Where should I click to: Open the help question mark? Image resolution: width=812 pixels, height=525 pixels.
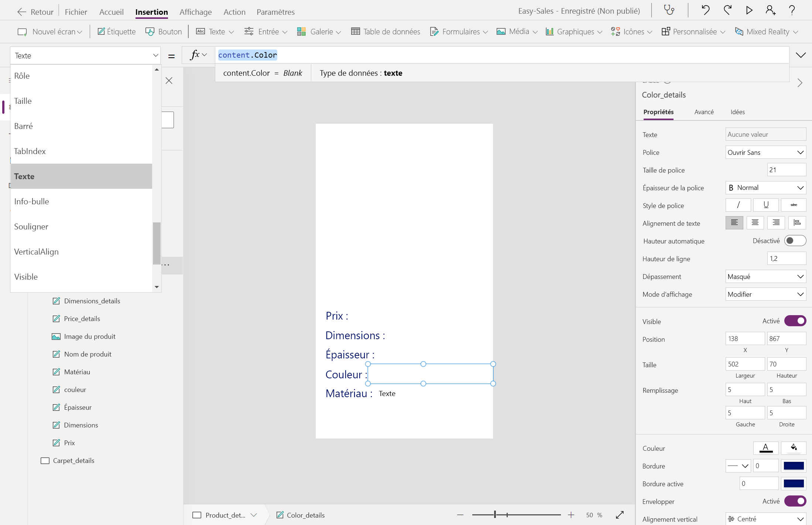[792, 10]
